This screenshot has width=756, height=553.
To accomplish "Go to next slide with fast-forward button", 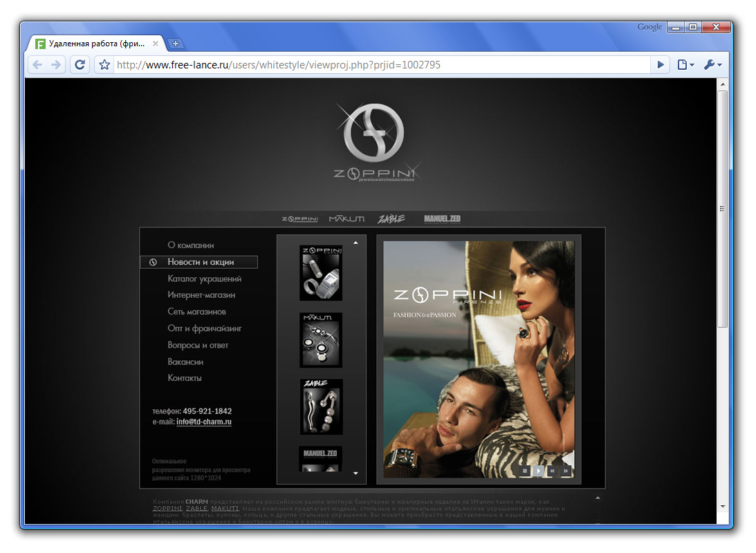I will coord(566,471).
